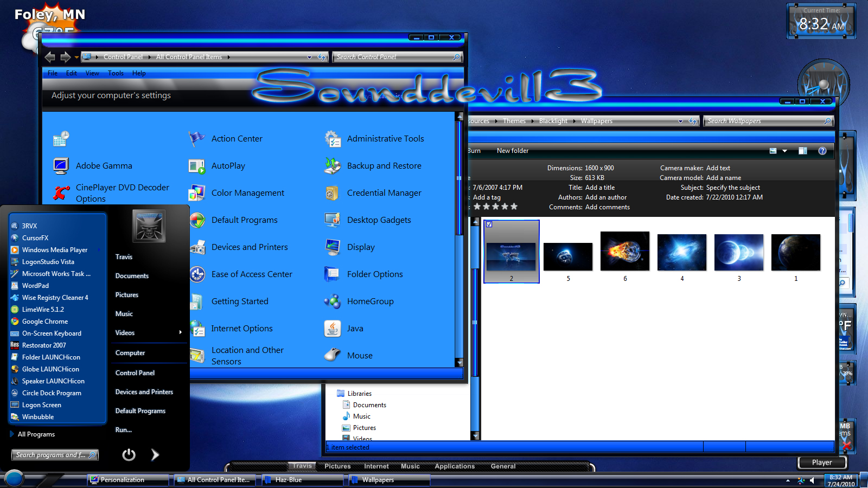The image size is (868, 488).
Task: Click the power shutdown icon in Start menu
Action: tap(129, 454)
